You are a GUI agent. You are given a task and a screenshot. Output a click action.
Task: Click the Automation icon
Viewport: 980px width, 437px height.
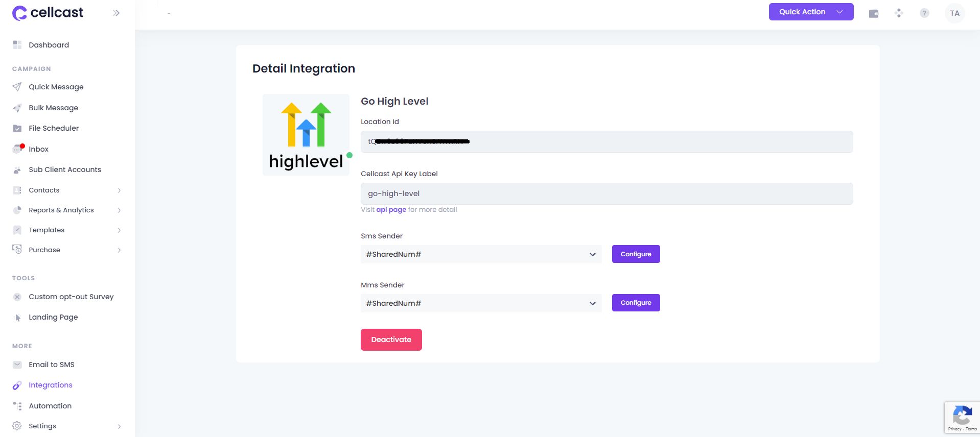point(17,406)
